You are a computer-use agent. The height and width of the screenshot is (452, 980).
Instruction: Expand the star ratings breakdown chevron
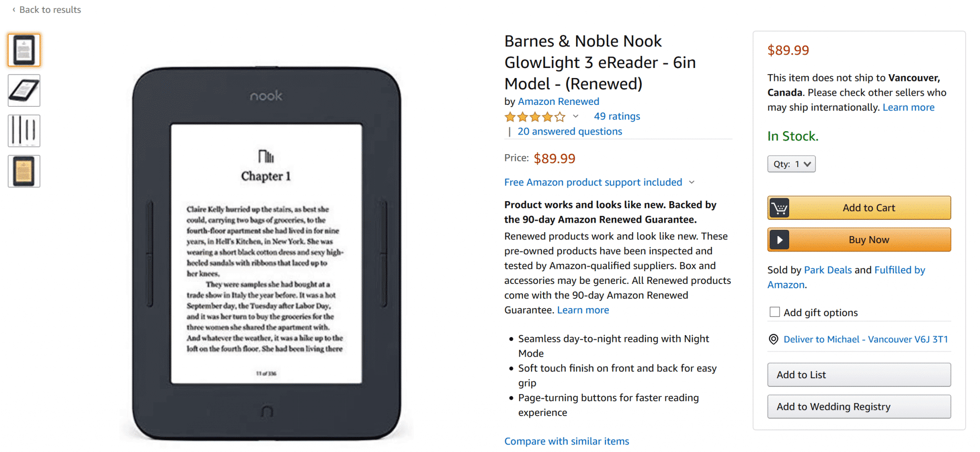(576, 116)
